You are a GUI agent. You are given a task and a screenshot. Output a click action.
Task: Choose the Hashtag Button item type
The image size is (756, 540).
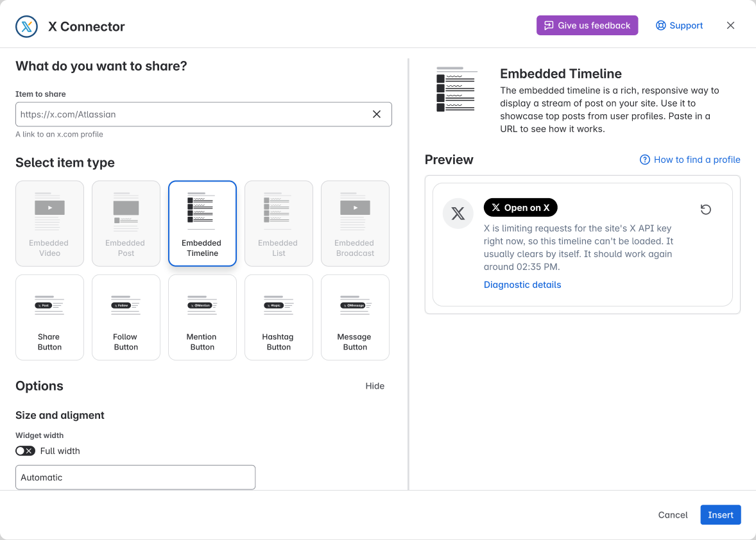coord(279,317)
